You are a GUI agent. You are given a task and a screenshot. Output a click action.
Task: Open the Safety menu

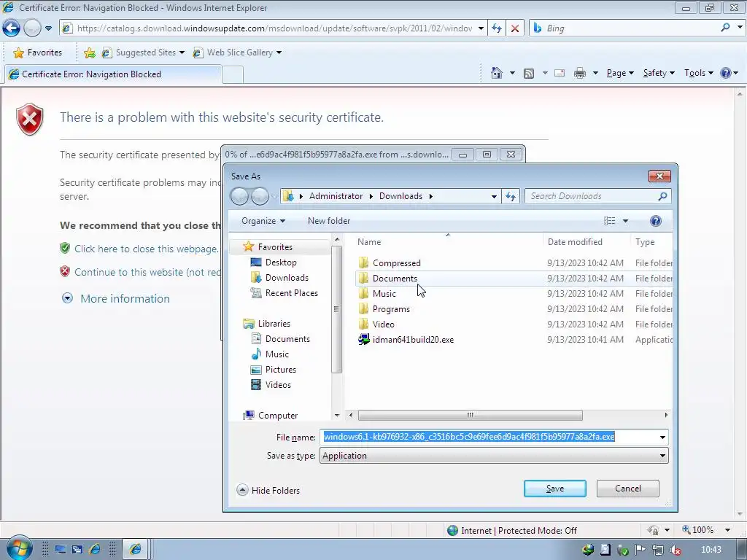click(659, 73)
